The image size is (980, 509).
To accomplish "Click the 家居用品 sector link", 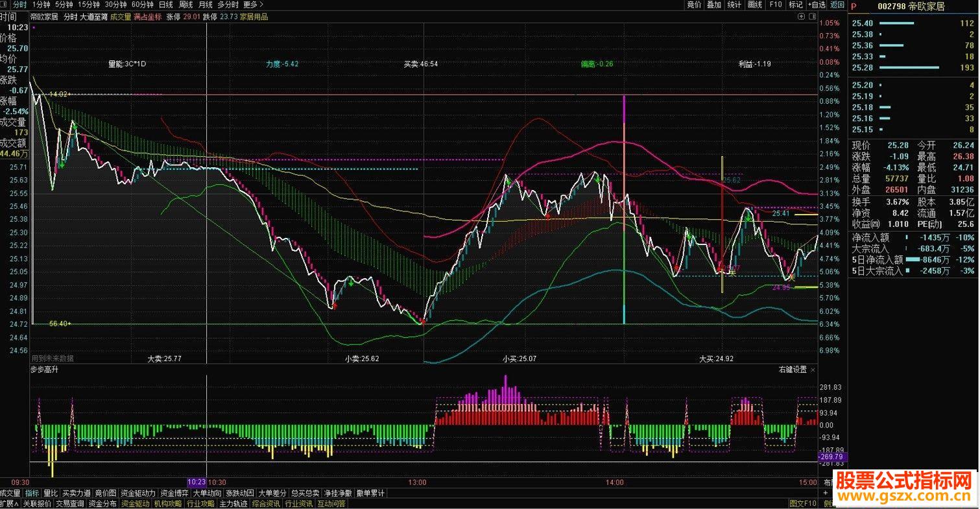I will (x=254, y=17).
